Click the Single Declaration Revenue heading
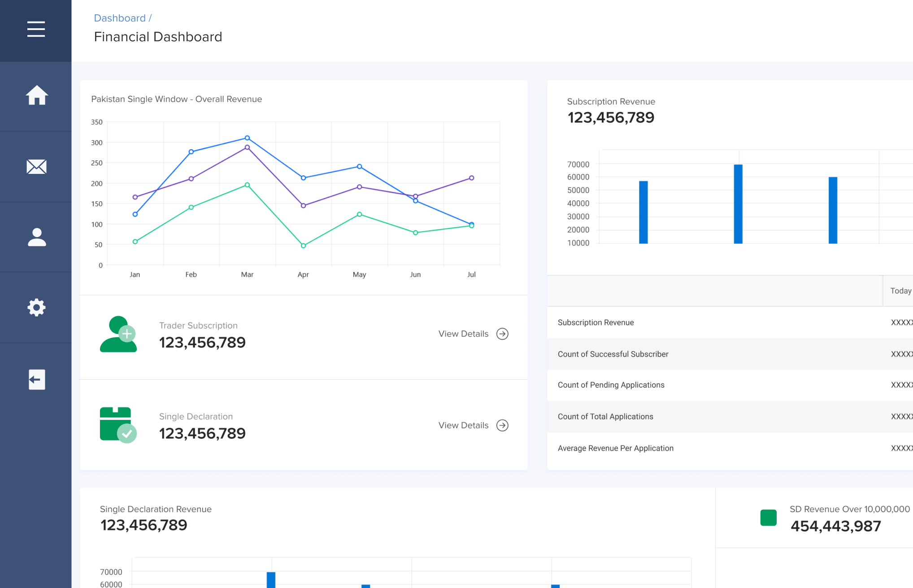 pos(156,509)
